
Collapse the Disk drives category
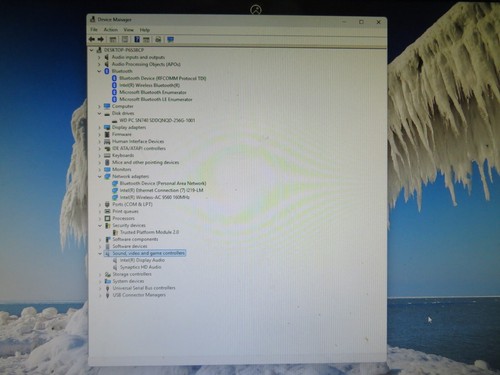tap(99, 113)
